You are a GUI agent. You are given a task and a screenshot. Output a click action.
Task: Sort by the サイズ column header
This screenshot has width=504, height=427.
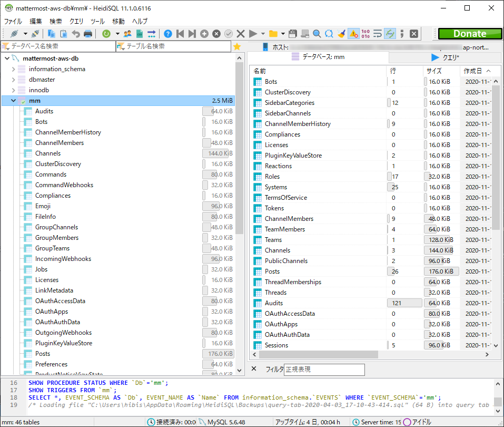pyautogui.click(x=441, y=71)
